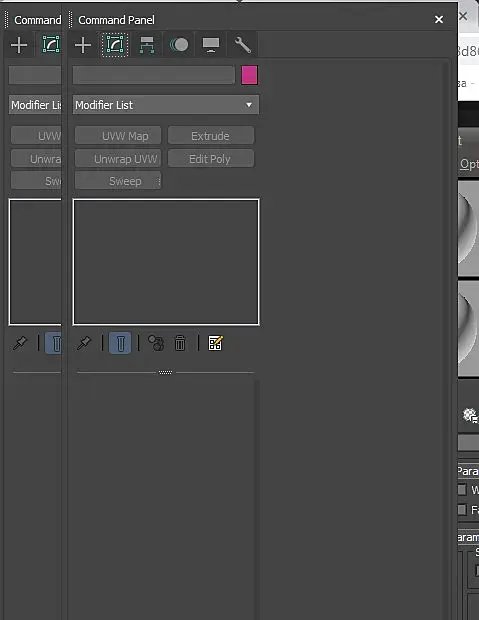Open the magenta object color swatch
The height and width of the screenshot is (620, 479).
tap(250, 75)
